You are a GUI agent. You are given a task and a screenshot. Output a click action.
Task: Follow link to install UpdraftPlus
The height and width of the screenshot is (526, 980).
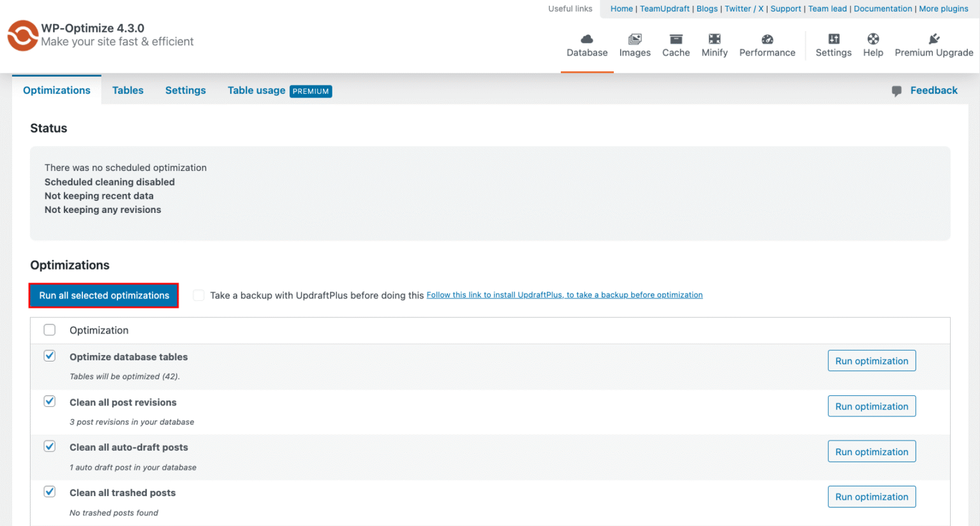point(564,295)
